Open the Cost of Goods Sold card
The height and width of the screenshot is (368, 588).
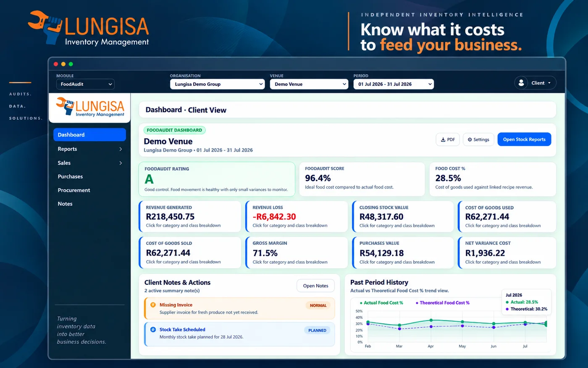click(190, 252)
